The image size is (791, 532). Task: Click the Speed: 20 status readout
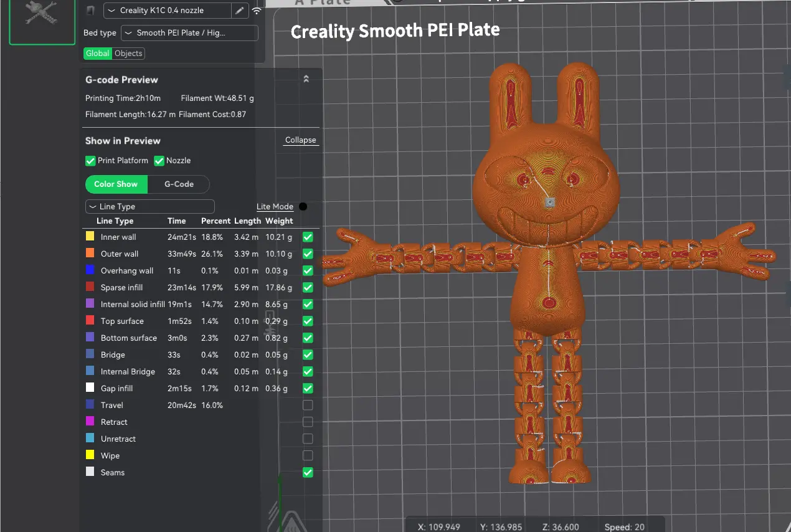pos(625,527)
